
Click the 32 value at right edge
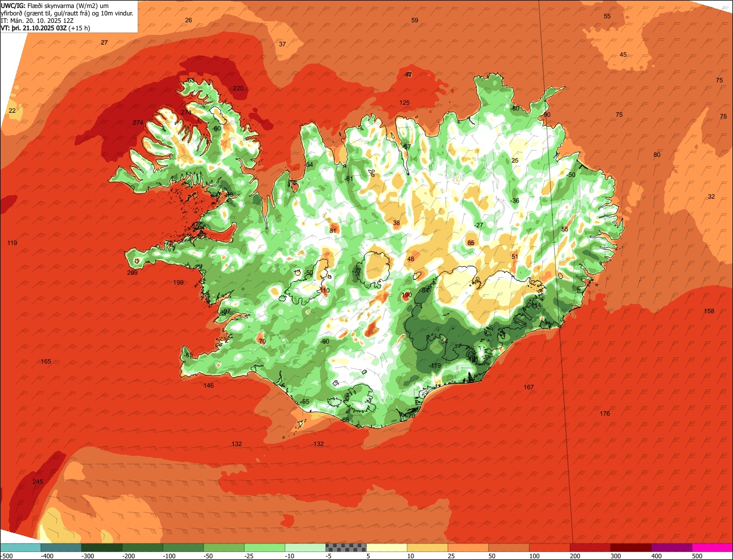(x=711, y=196)
